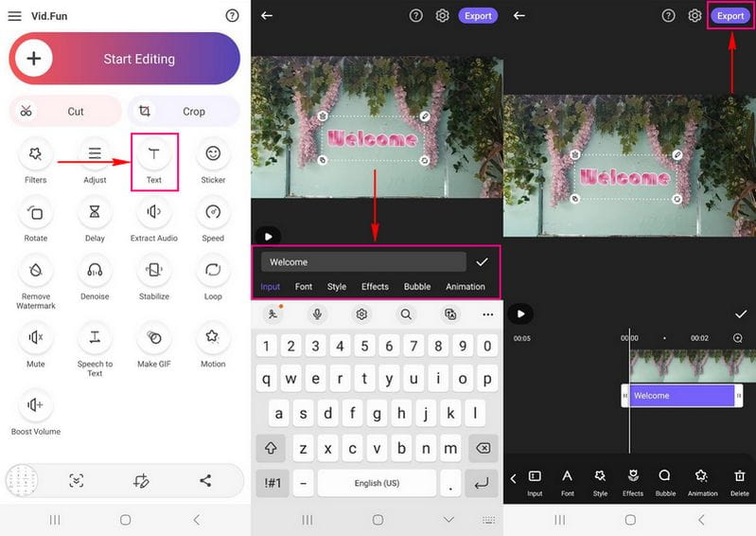Open Style in bottom toolbar
This screenshot has width=756, height=536.
[600, 482]
